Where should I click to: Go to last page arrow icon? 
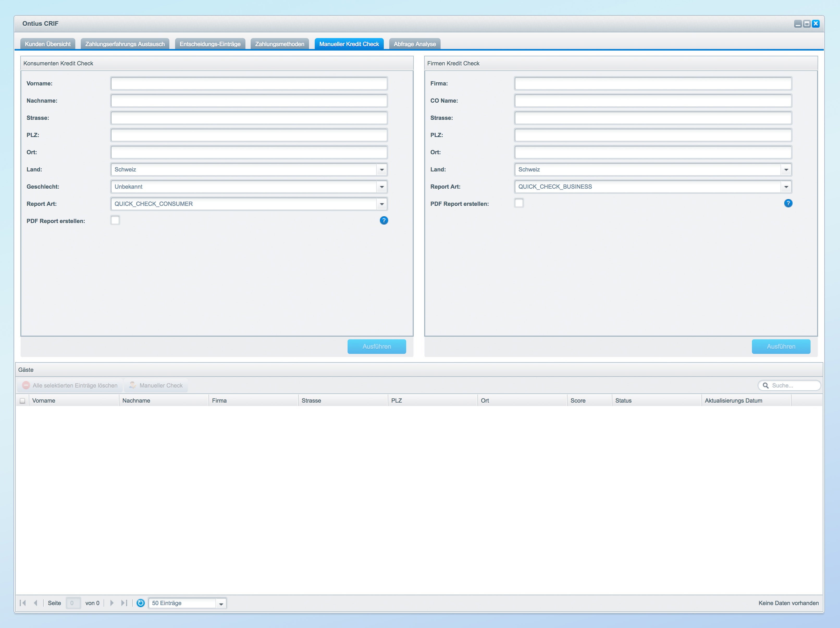coord(124,603)
